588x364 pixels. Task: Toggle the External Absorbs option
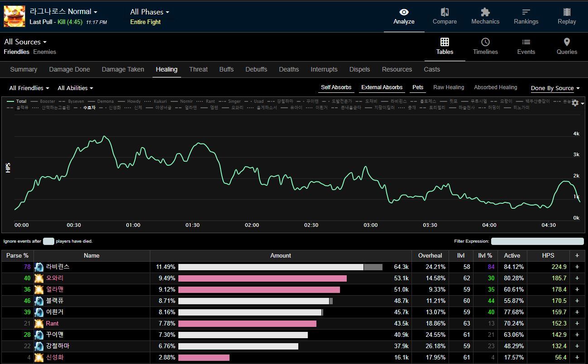click(382, 87)
